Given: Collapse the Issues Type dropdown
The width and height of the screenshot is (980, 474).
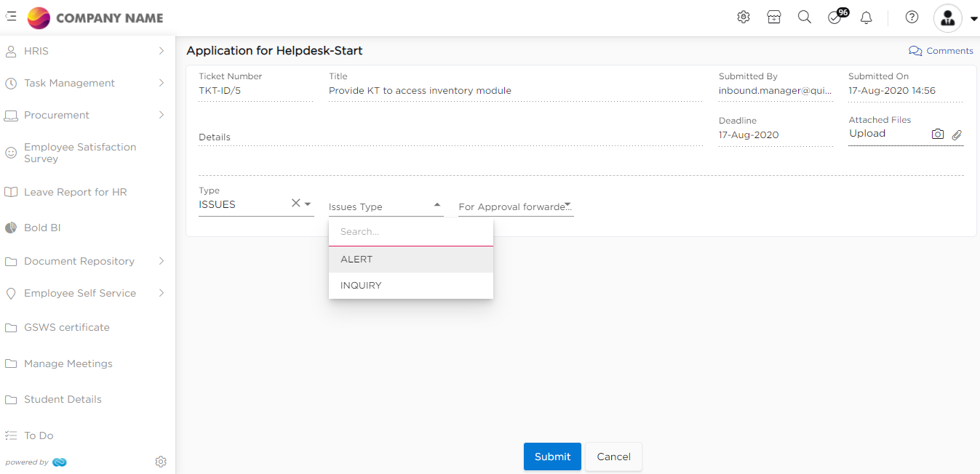Looking at the screenshot, I should 437,205.
